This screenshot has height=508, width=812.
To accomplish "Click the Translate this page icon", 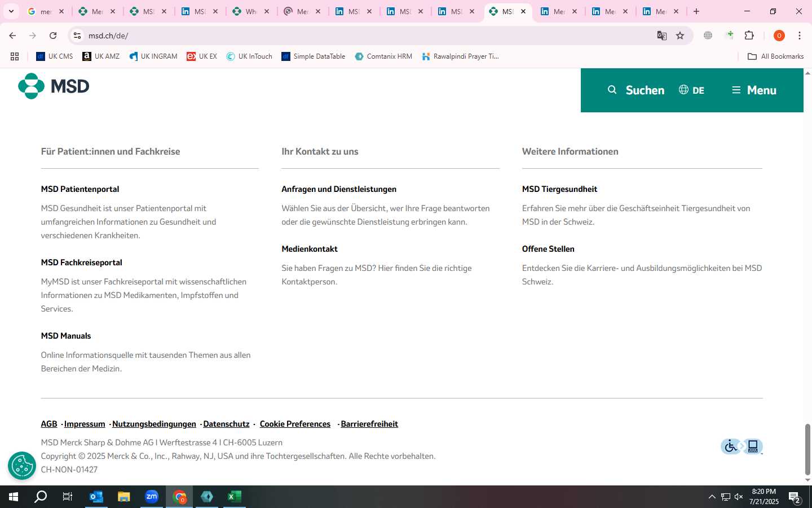I will pos(662,36).
